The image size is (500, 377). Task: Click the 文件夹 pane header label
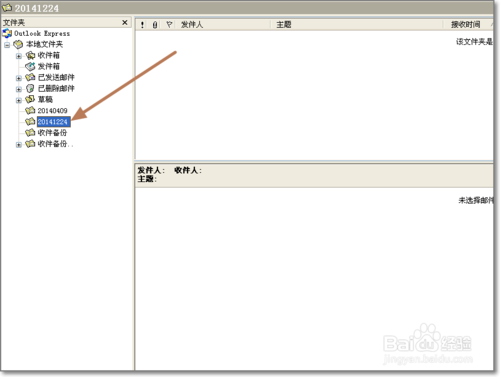pyautogui.click(x=14, y=23)
